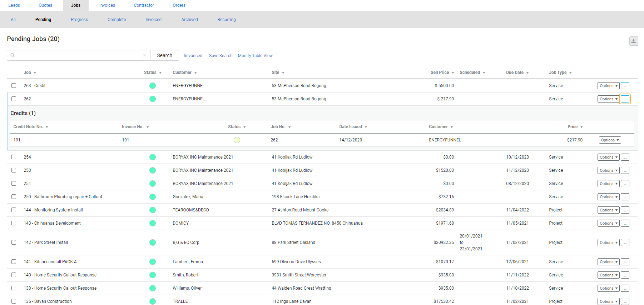The width and height of the screenshot is (644, 305).
Task: Check the box for 142 - Park Street Install
Action: click(x=14, y=242)
